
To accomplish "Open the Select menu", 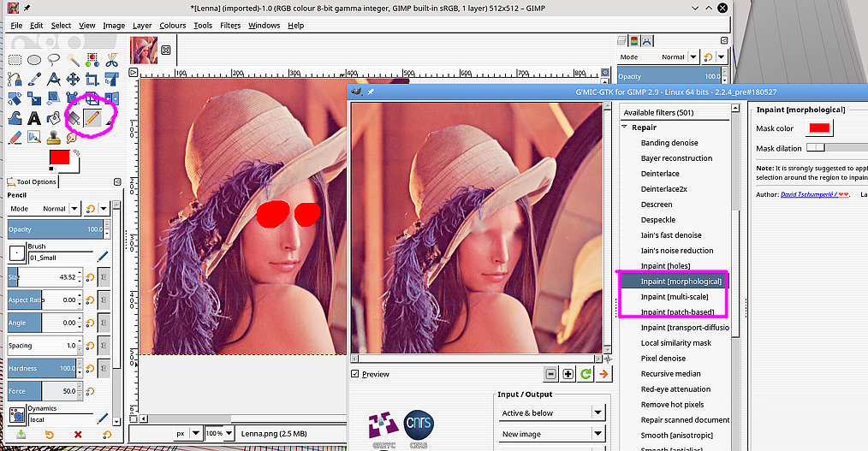I will pos(61,26).
